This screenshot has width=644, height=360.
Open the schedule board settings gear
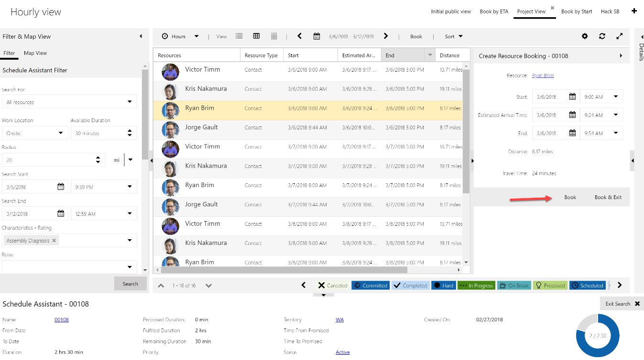tap(585, 36)
